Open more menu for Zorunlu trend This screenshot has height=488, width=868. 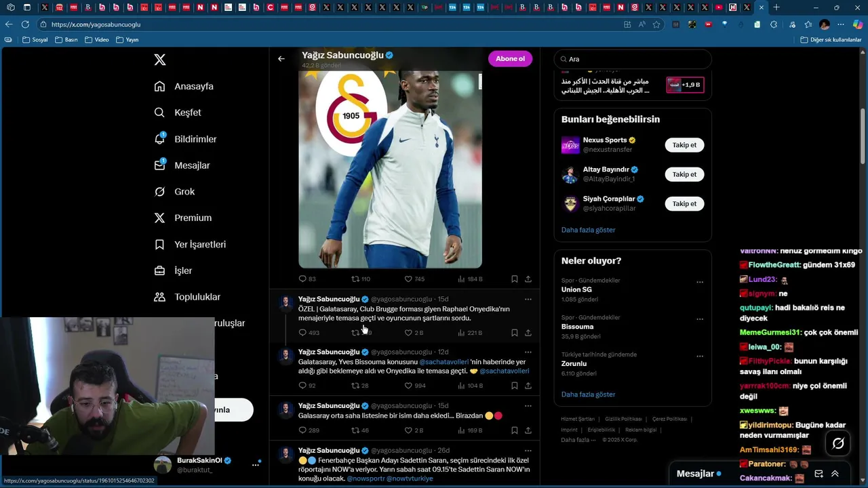[700, 356]
